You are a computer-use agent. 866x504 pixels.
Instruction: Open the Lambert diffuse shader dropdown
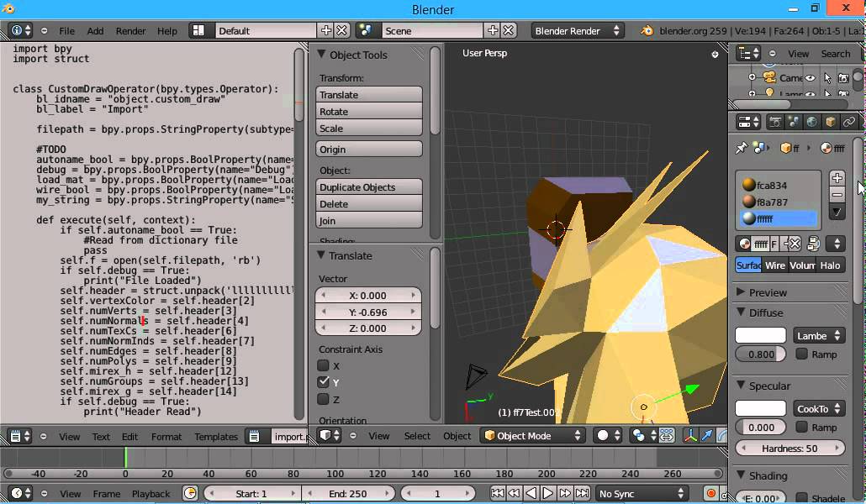tap(819, 336)
